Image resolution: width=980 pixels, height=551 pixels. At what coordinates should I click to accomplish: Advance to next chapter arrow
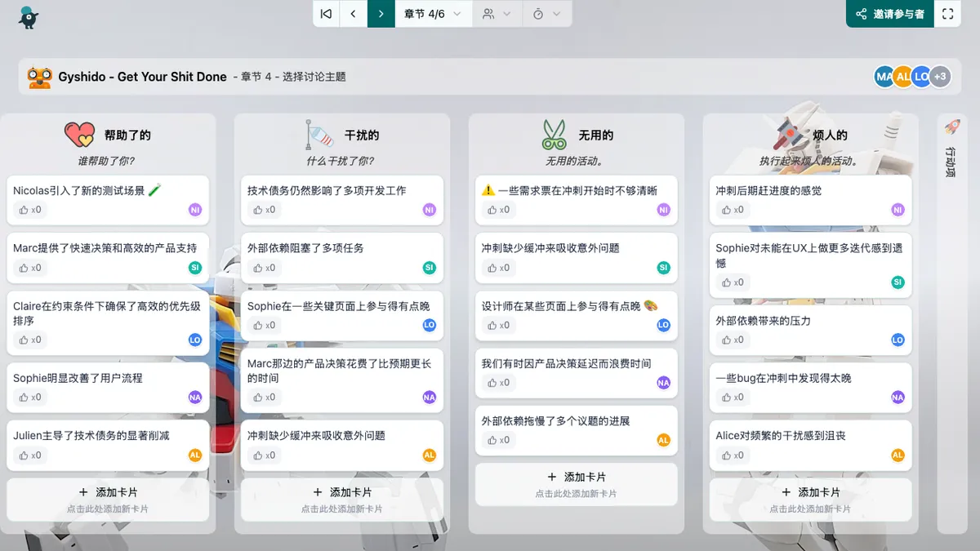[381, 14]
